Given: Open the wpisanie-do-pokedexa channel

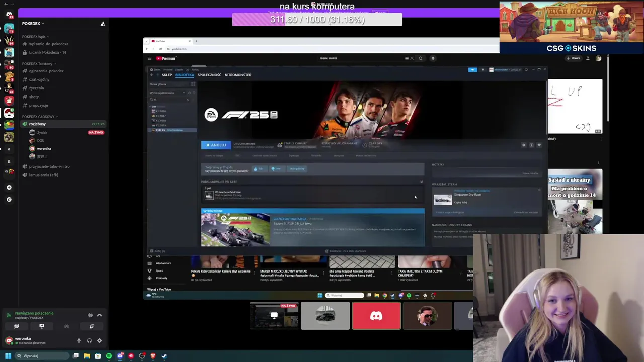Looking at the screenshot, I should tap(48, 44).
